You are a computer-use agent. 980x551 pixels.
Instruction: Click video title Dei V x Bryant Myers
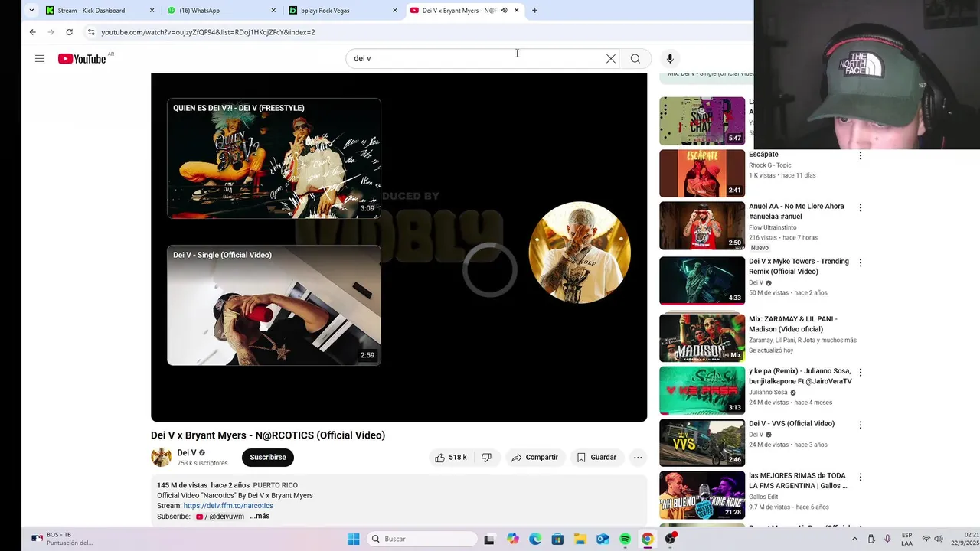pyautogui.click(x=268, y=435)
